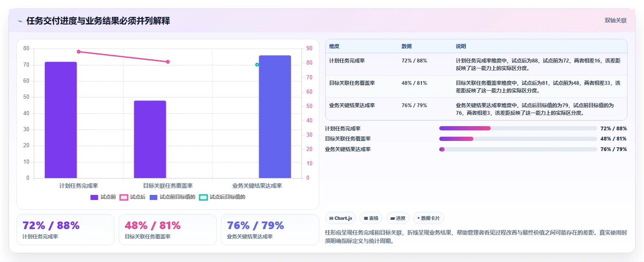Toggle the 试点后 legend swatch

pos(124,197)
